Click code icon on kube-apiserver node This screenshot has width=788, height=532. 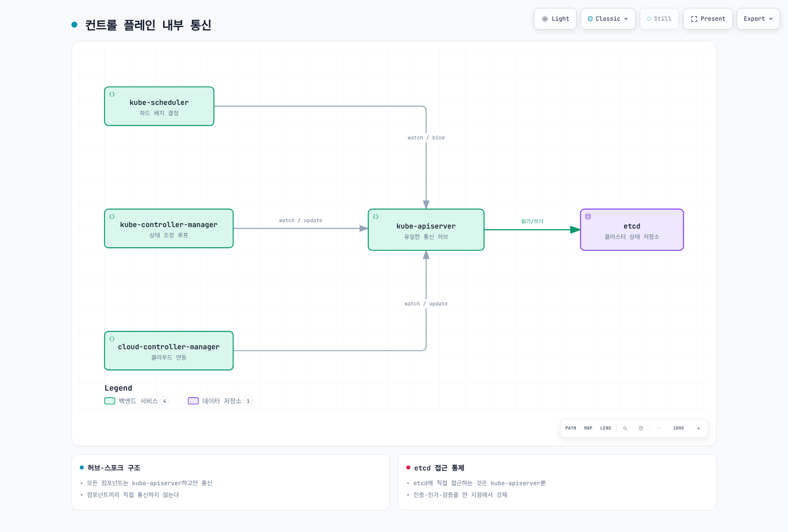(x=376, y=216)
